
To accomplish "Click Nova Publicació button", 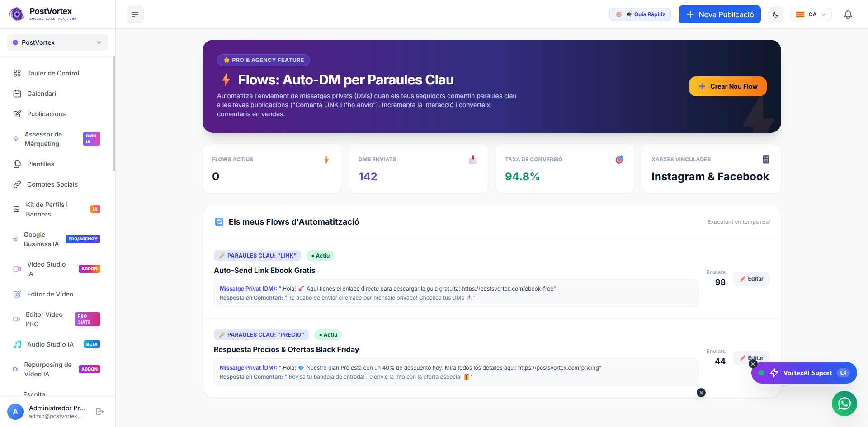I will pyautogui.click(x=720, y=14).
